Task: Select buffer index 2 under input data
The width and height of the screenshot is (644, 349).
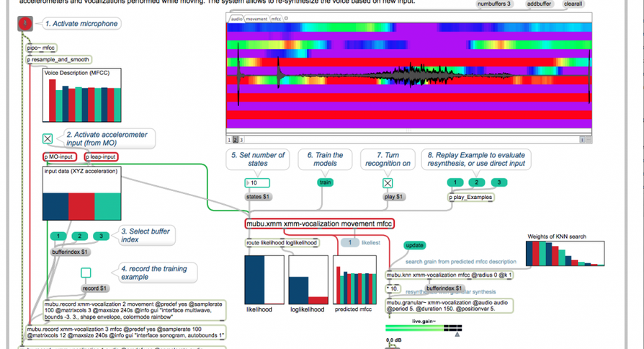Action: click(80, 236)
